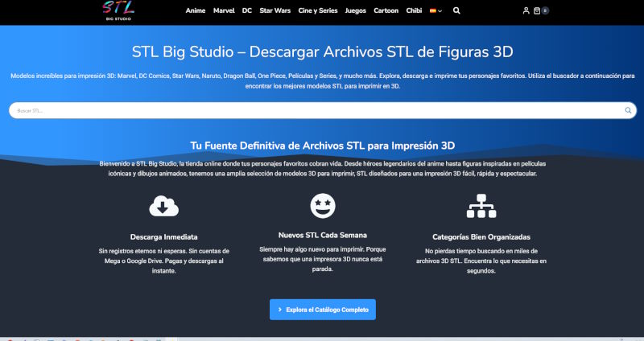Image resolution: width=644 pixels, height=341 pixels.
Task: Go to the Cartoon category
Action: point(386,10)
